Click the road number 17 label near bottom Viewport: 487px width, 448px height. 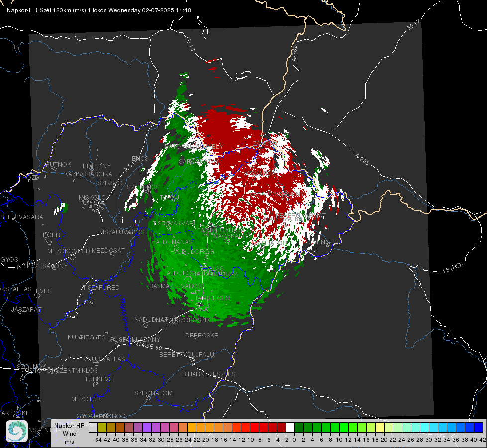(281, 385)
